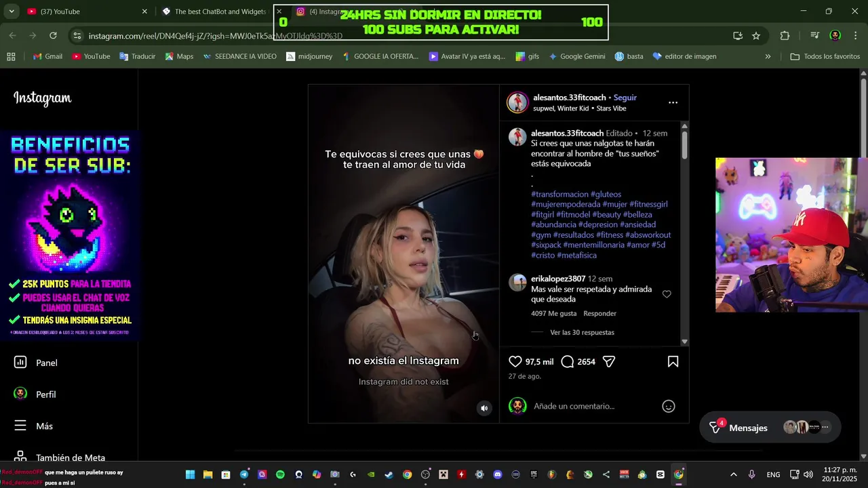Reload the current page
868x488 pixels.
(x=54, y=35)
